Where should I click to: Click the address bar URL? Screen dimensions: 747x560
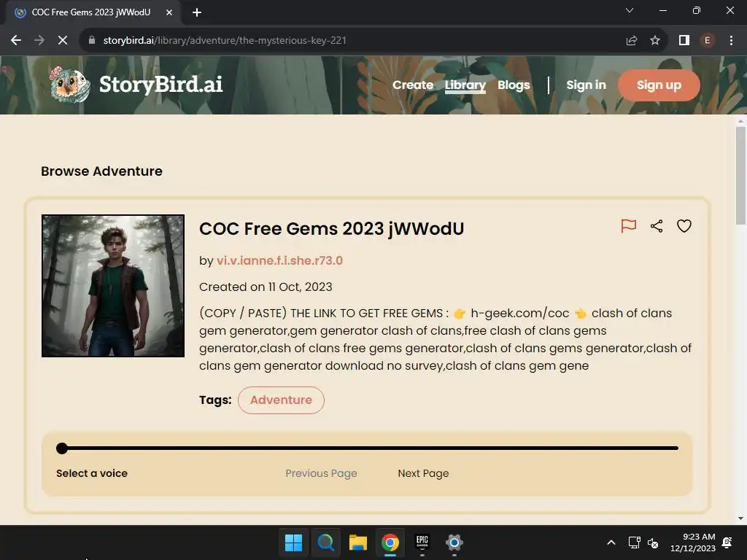click(x=225, y=41)
